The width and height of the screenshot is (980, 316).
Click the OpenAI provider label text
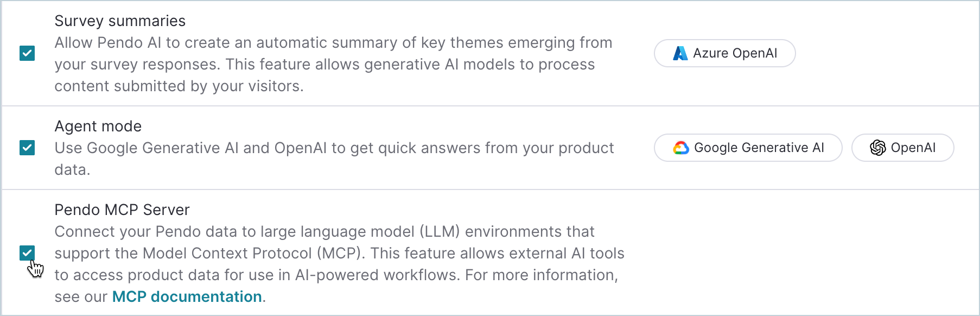[x=913, y=148]
